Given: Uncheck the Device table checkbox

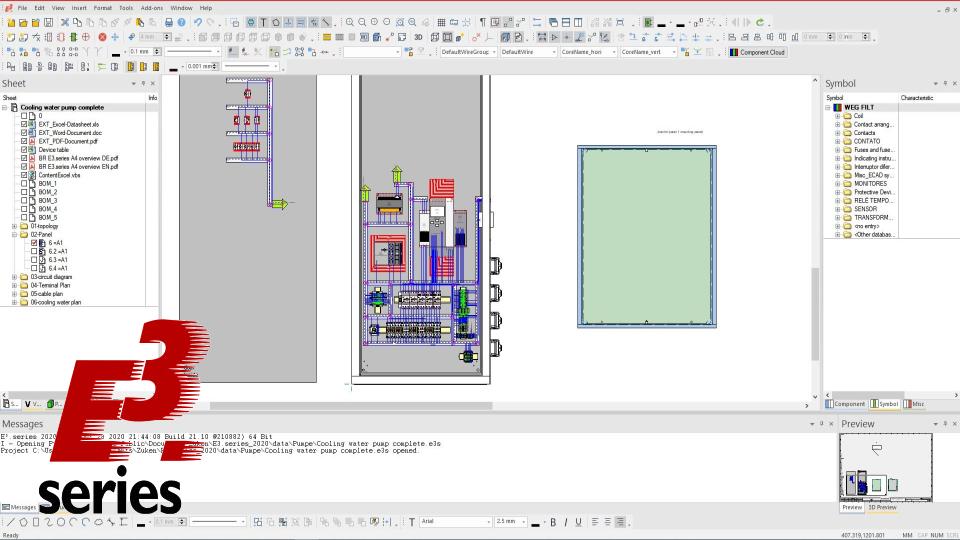Looking at the screenshot, I should coord(24,150).
